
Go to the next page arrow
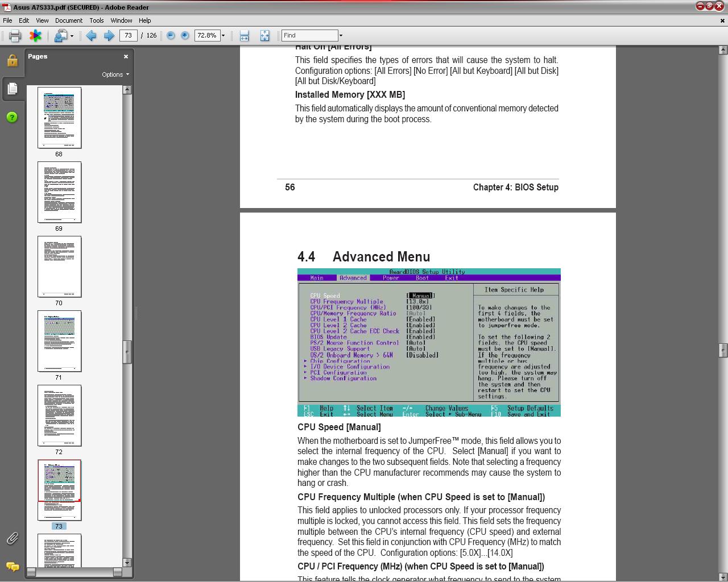click(109, 35)
